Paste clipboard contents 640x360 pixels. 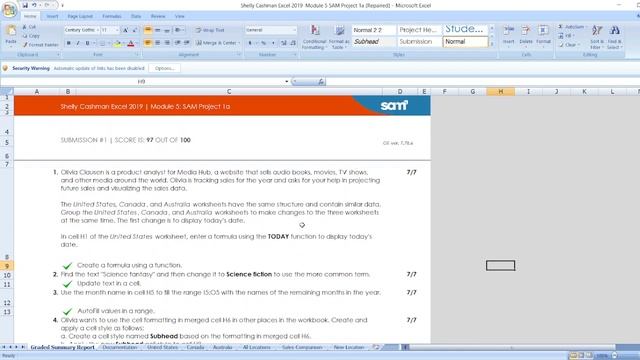11,36
